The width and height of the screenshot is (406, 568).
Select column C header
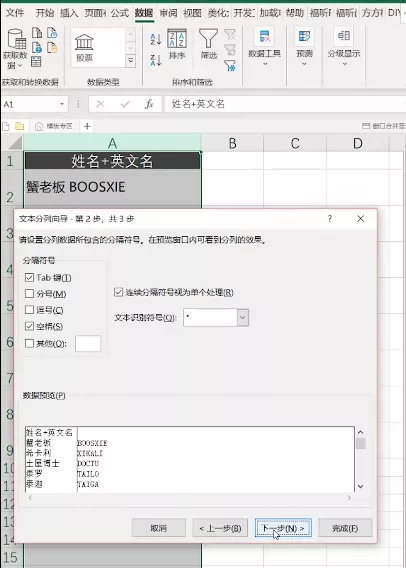(295, 143)
